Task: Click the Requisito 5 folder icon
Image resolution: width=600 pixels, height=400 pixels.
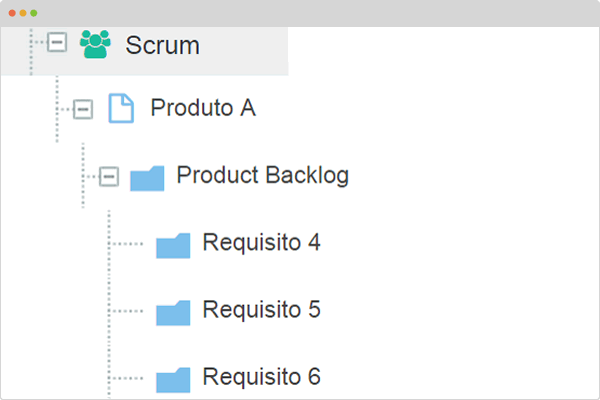Action: coord(173,313)
